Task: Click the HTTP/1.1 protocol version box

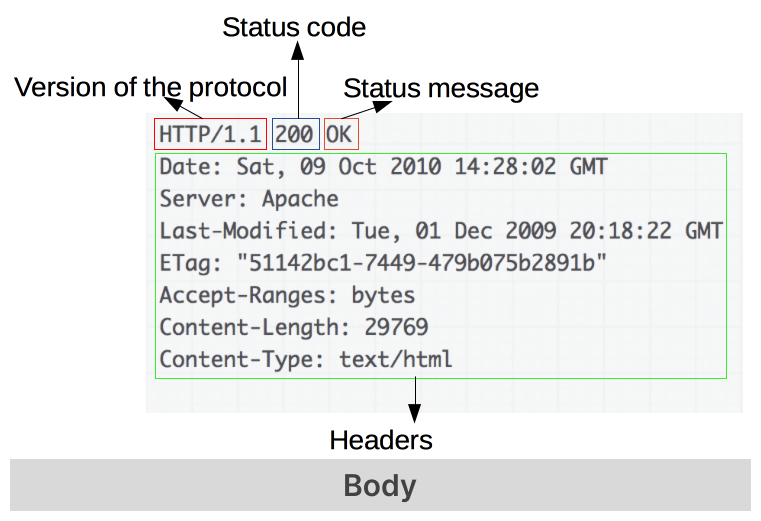Action: 211,134
